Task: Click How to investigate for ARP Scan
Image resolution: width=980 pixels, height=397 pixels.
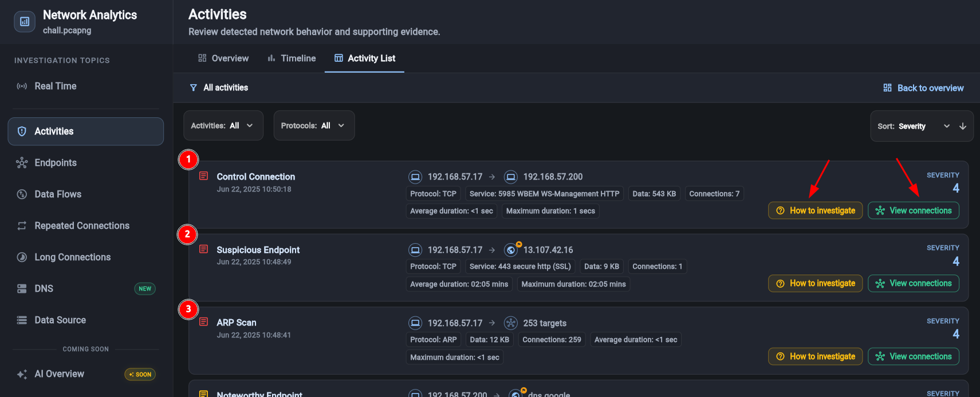Action: pos(815,356)
